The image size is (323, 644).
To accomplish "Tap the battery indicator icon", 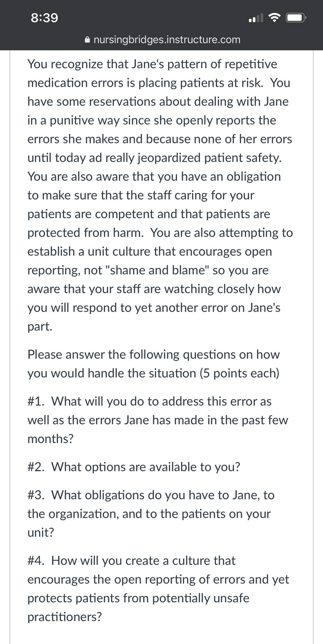I will click(x=296, y=18).
